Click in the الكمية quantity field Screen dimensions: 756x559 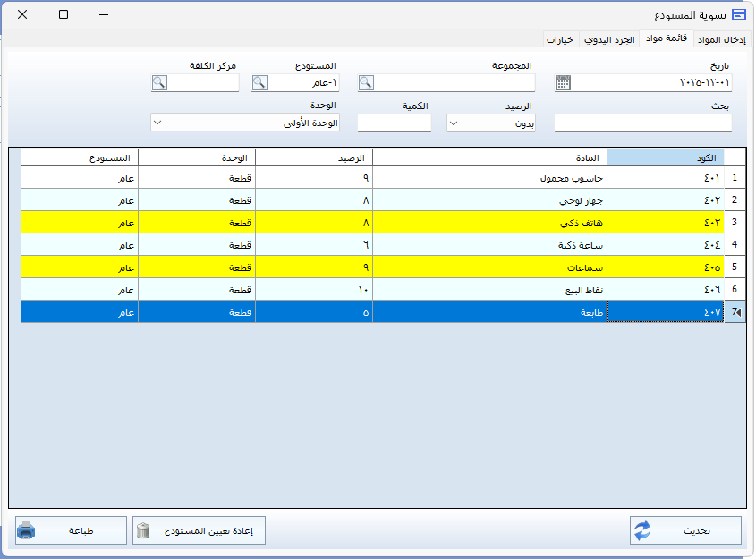pyautogui.click(x=394, y=123)
